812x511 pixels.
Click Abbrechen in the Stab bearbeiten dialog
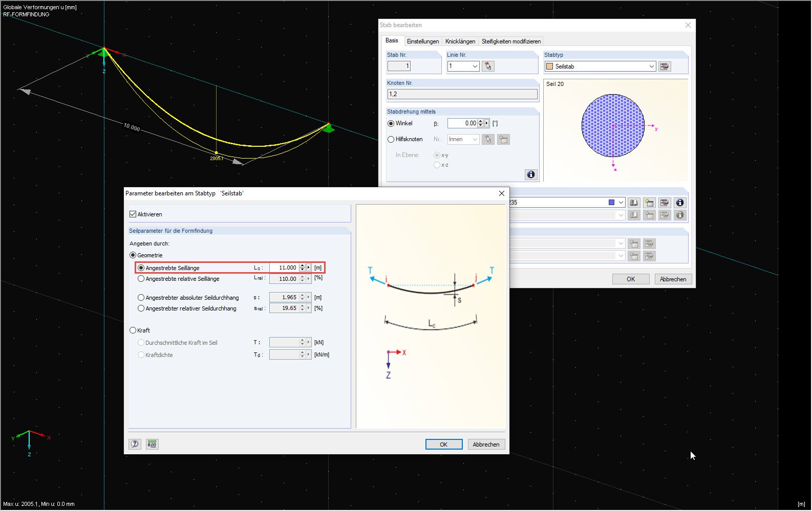pyautogui.click(x=673, y=279)
